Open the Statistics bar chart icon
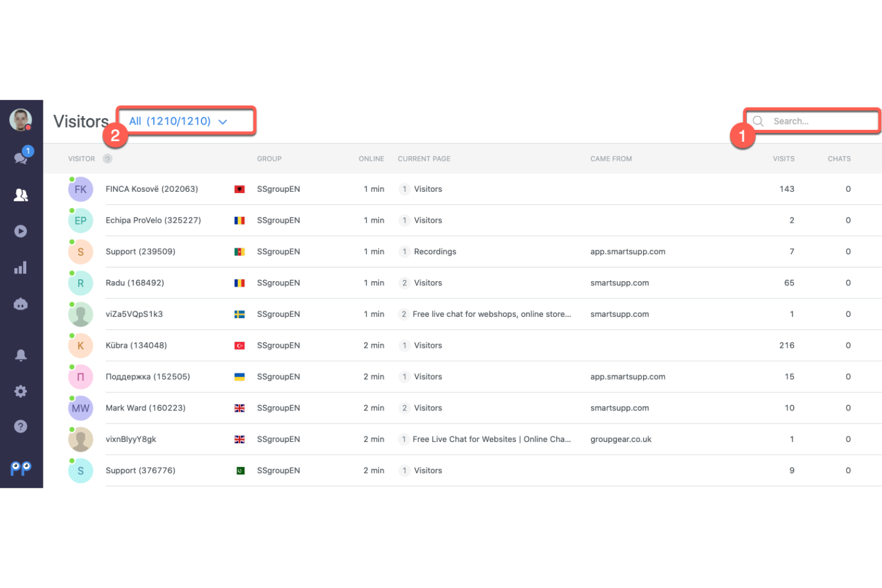This screenshot has width=882, height=588. 21,267
